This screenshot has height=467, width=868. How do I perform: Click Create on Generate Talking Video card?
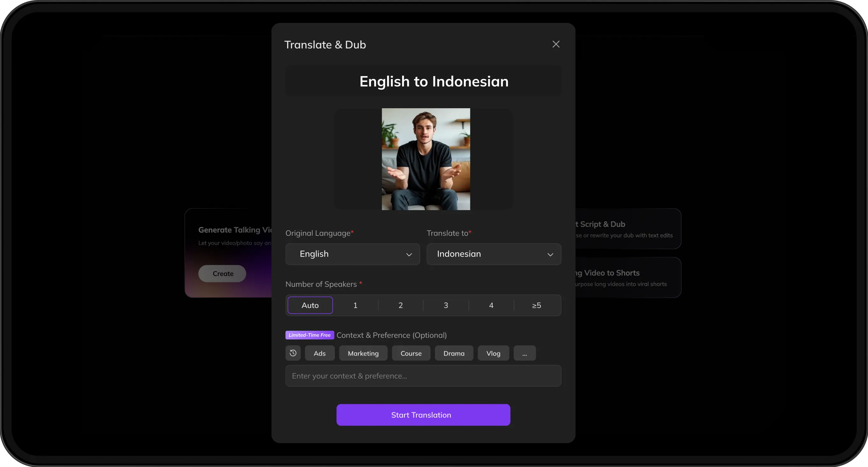point(222,273)
